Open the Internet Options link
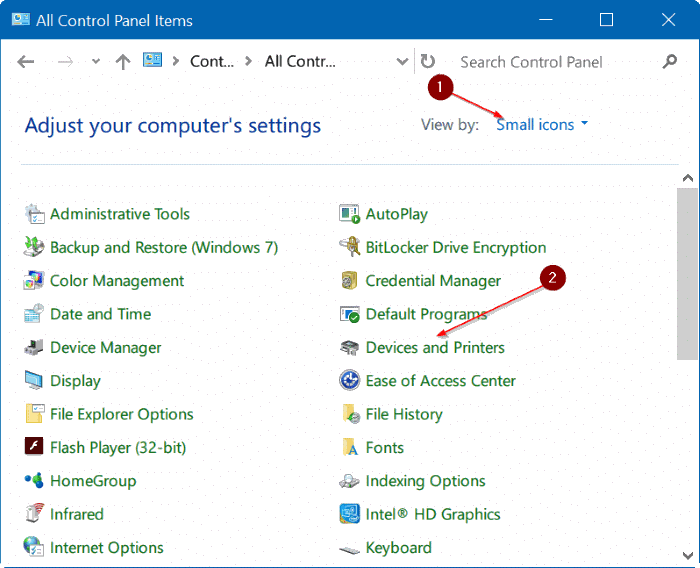 click(x=107, y=548)
